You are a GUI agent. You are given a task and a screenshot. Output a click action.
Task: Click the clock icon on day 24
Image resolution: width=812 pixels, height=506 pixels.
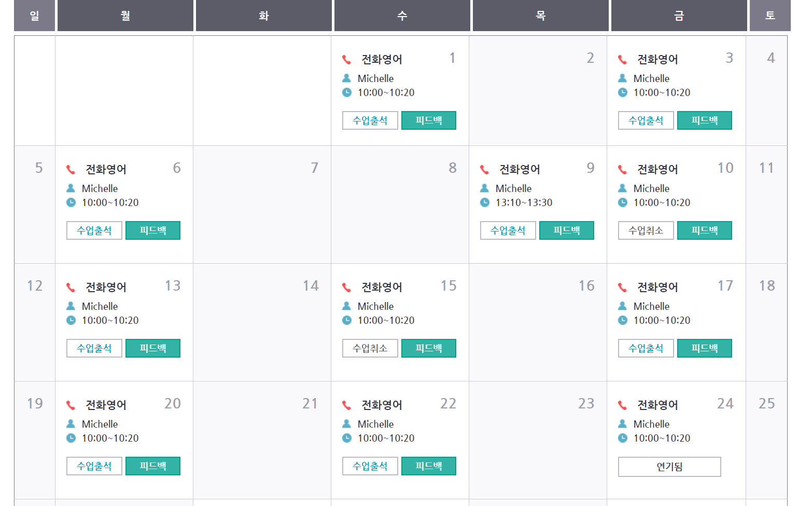623,438
